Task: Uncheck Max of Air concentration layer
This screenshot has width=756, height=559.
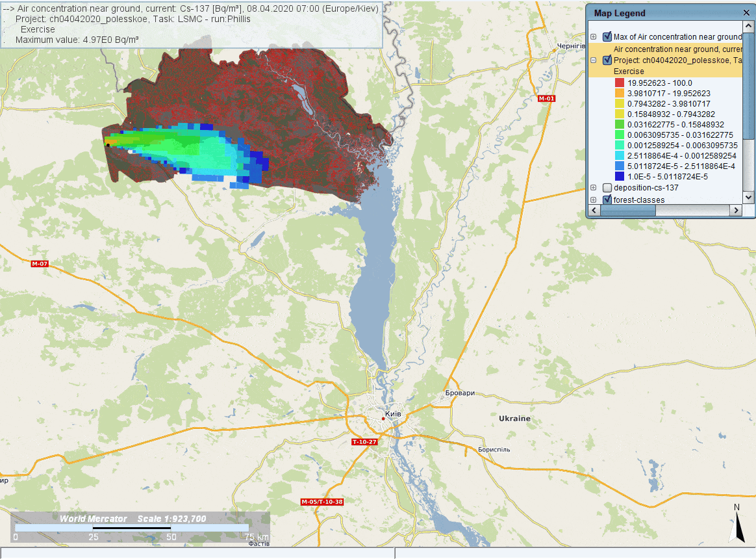Action: (607, 37)
